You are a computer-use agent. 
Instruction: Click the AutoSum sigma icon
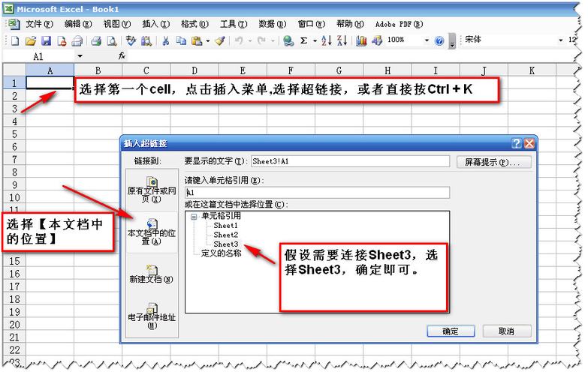tap(303, 40)
